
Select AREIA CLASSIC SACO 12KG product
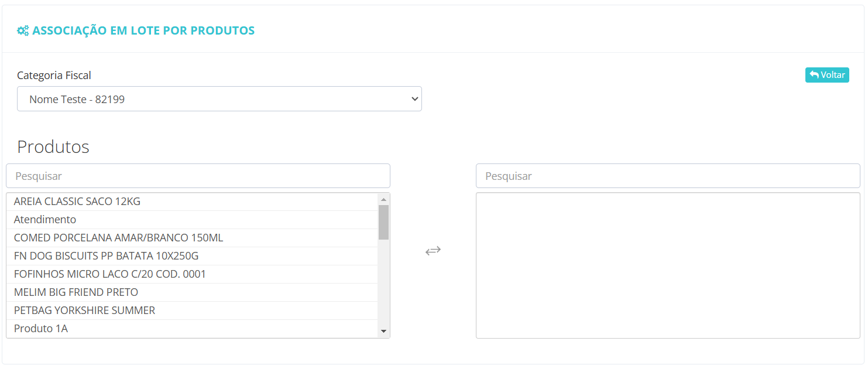192,202
